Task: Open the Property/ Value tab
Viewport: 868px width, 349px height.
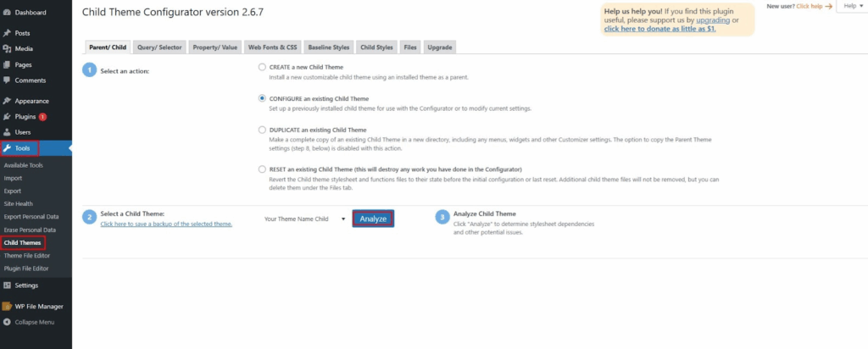Action: (214, 47)
